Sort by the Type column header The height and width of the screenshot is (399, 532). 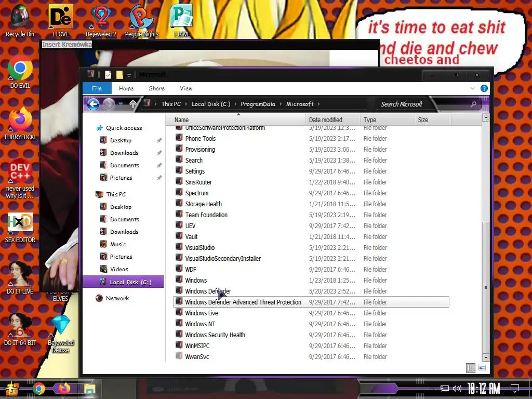(x=387, y=120)
